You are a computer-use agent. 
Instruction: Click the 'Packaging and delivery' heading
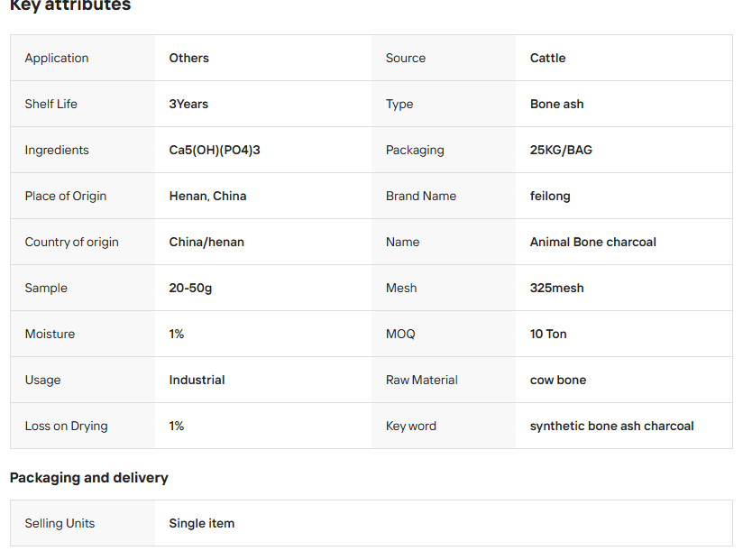click(89, 477)
